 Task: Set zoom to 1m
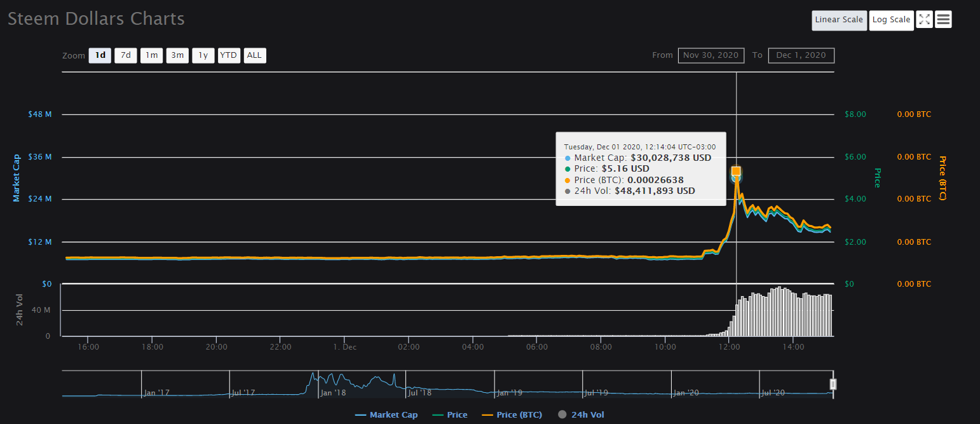point(151,55)
